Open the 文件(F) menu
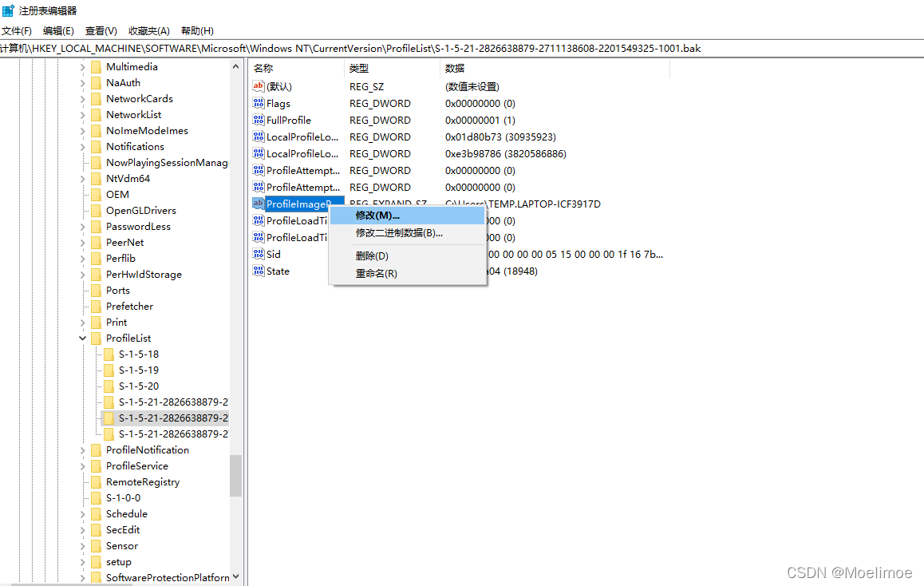 click(17, 30)
